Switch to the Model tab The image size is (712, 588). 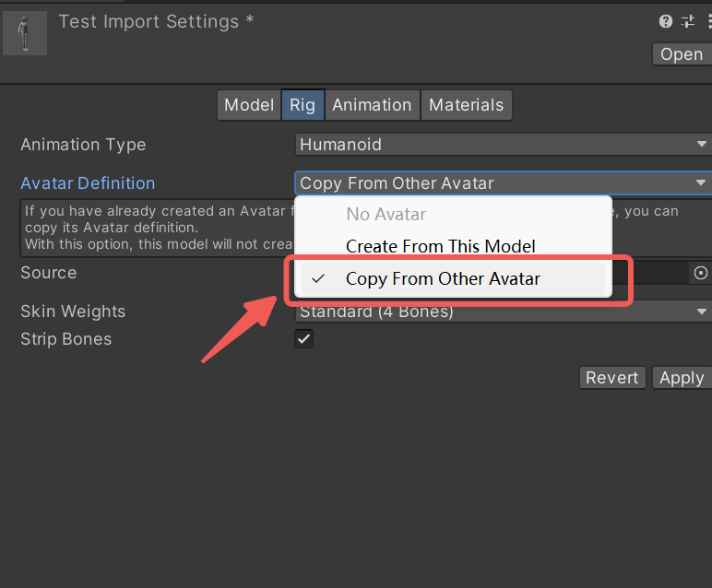pos(249,105)
